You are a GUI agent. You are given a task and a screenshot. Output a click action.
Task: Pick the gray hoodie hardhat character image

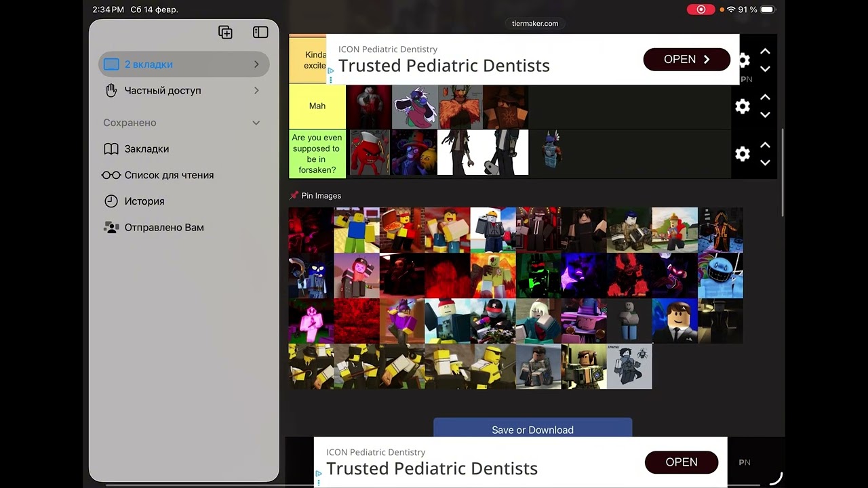point(493,230)
